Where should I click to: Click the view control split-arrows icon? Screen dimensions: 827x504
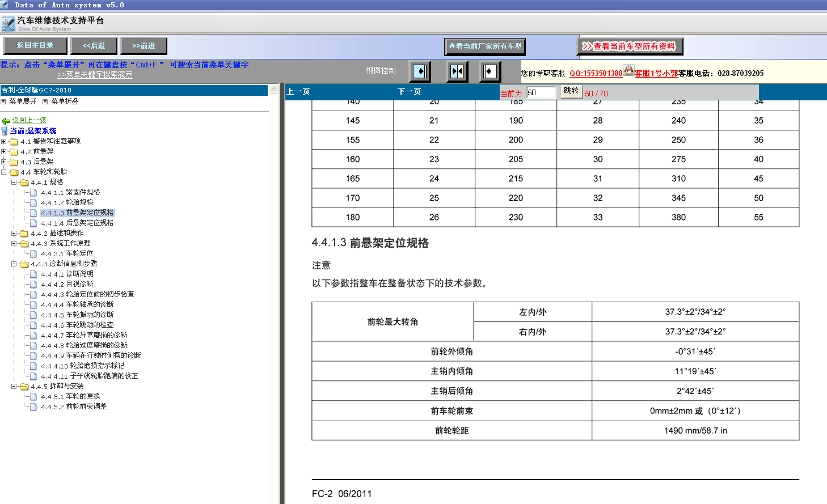pos(457,71)
